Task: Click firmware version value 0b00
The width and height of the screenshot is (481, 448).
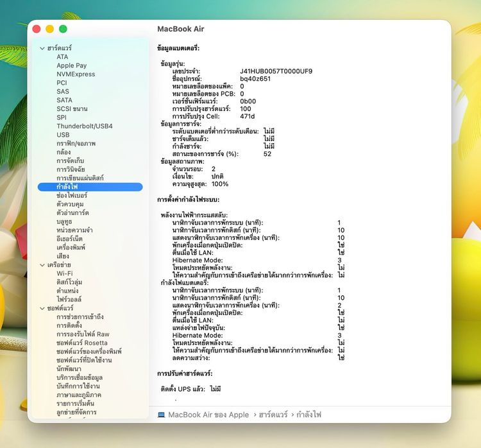Action: (x=248, y=101)
